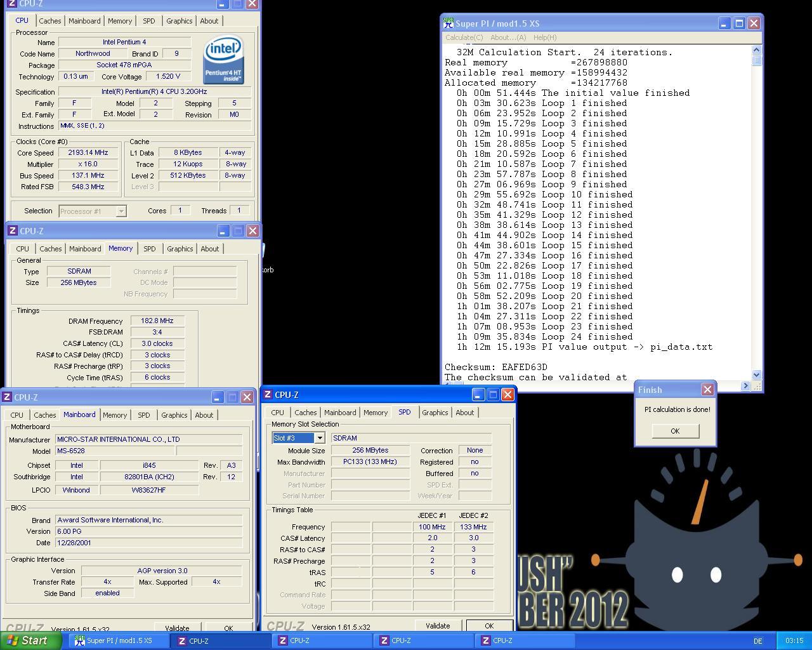The width and height of the screenshot is (812, 650).
Task: Click the Max Bandwidth PC133 field
Action: click(x=370, y=462)
